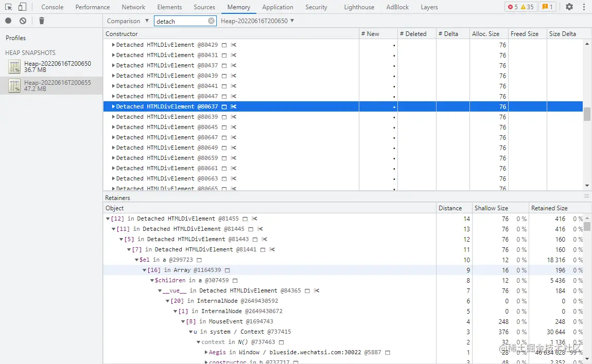This screenshot has height=364, width=592.
Task: Click the reveal box icon for a @299723
Action: point(199,260)
